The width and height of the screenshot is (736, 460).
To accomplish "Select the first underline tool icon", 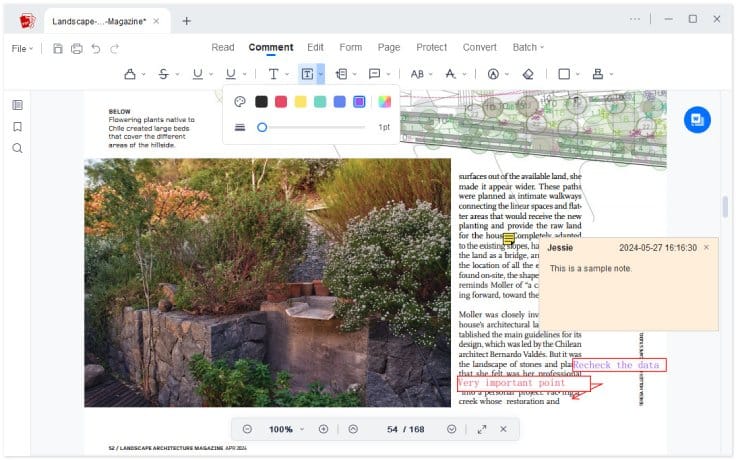I will (198, 74).
